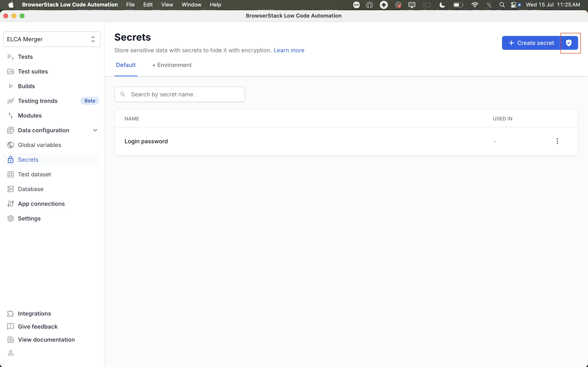The height and width of the screenshot is (367, 588).
Task: Open macOS Control Center icon
Action: (514, 5)
